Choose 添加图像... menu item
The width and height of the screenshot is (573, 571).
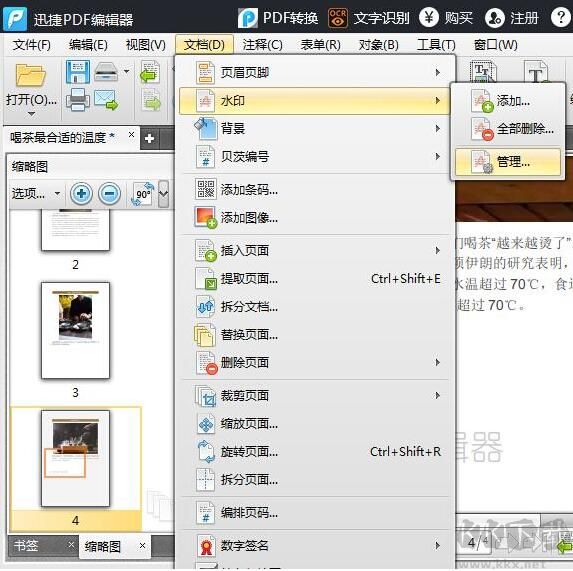point(314,218)
